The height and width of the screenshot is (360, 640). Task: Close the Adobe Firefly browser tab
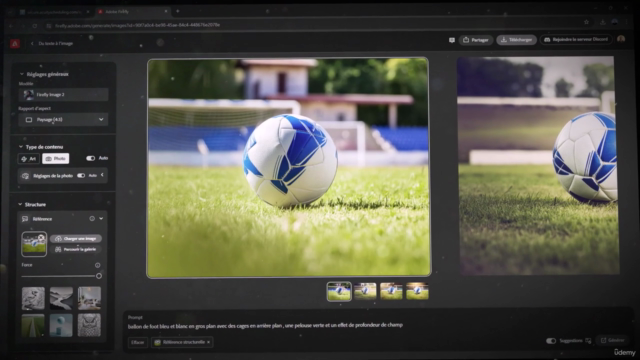click(x=166, y=11)
